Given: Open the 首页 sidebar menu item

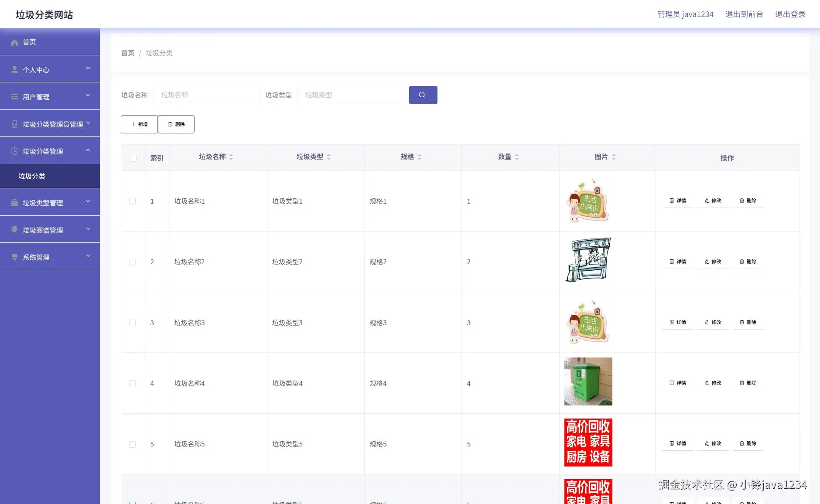Looking at the screenshot, I should coord(50,42).
